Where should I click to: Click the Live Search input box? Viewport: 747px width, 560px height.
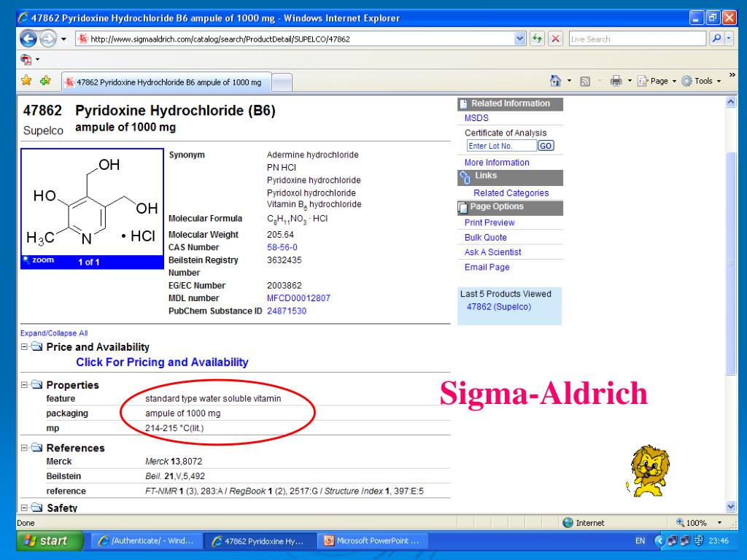point(637,39)
